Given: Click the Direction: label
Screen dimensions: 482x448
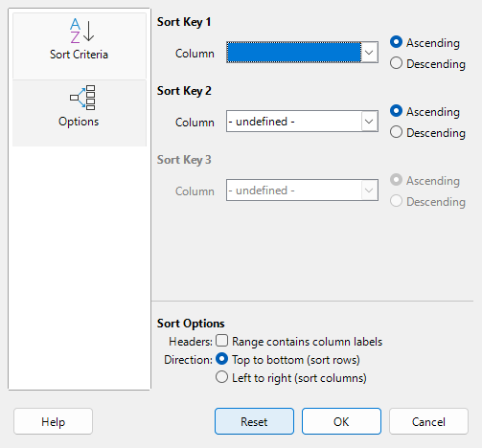Looking at the screenshot, I should (189, 360).
